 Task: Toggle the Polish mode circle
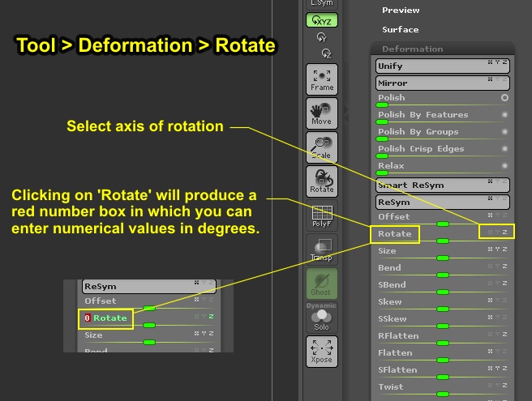(504, 98)
